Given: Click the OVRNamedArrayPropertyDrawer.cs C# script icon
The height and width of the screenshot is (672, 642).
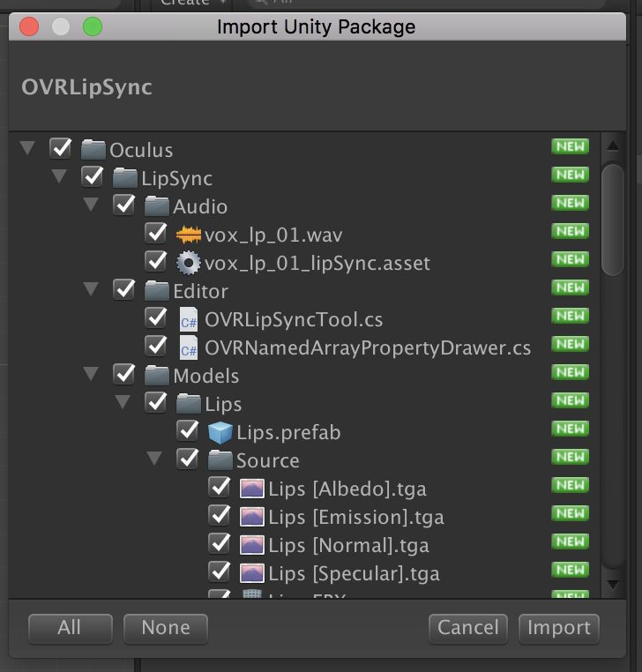Looking at the screenshot, I should pyautogui.click(x=189, y=347).
